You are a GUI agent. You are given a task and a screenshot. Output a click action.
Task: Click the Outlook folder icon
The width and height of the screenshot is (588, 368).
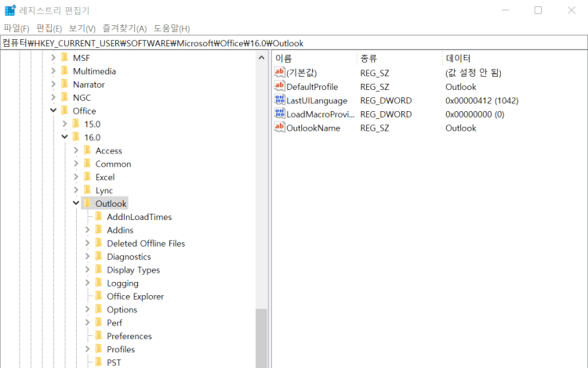(88, 204)
